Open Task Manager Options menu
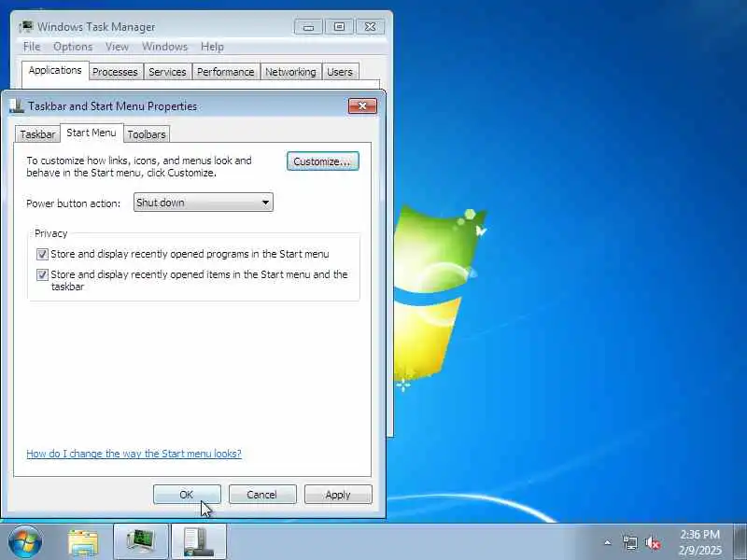747x560 pixels. click(x=73, y=47)
